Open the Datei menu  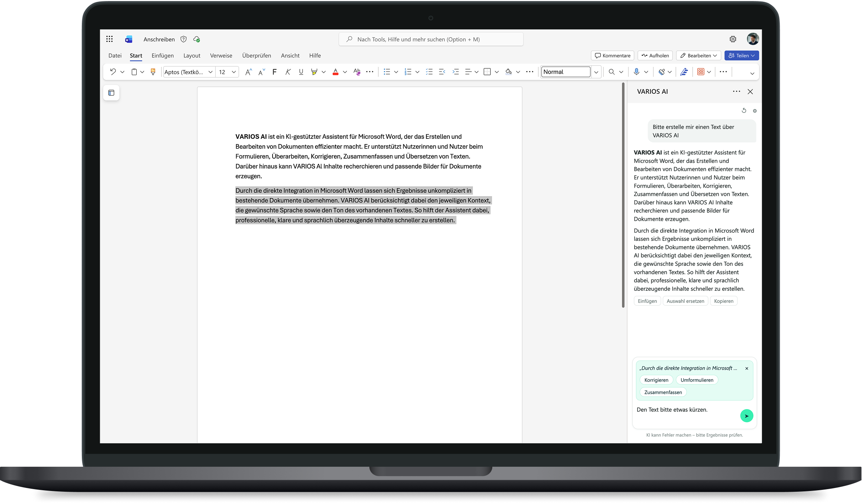[115, 55]
